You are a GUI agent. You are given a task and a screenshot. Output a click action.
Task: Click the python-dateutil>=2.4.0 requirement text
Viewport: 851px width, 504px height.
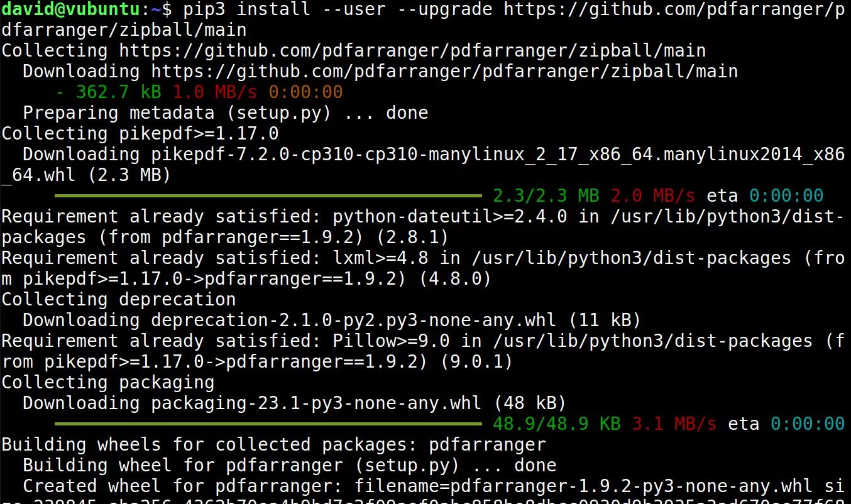pyautogui.click(x=449, y=217)
